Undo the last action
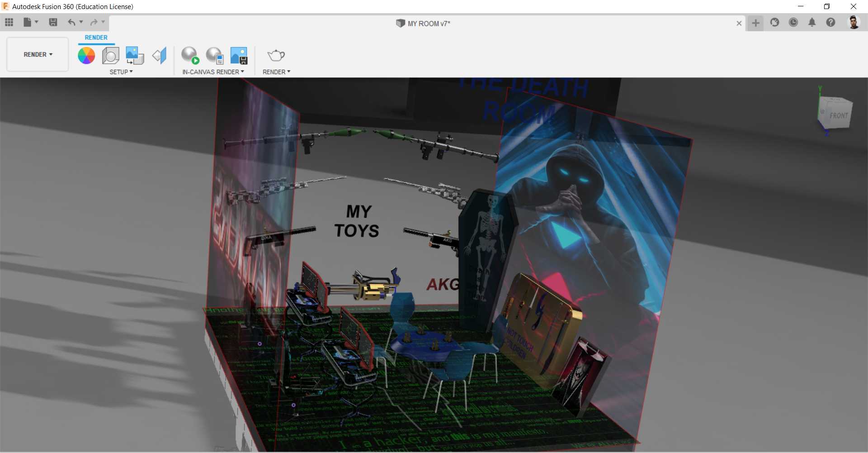The width and height of the screenshot is (868, 453). point(71,22)
